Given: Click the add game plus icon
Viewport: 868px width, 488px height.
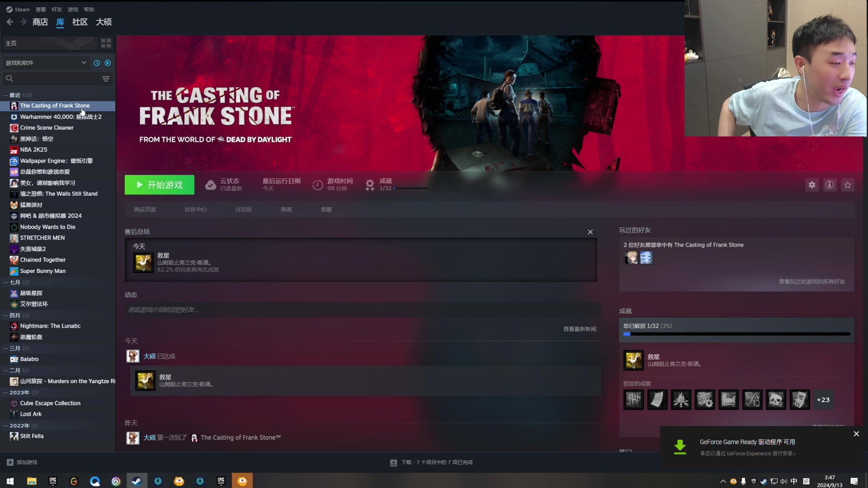Looking at the screenshot, I should coord(10,462).
